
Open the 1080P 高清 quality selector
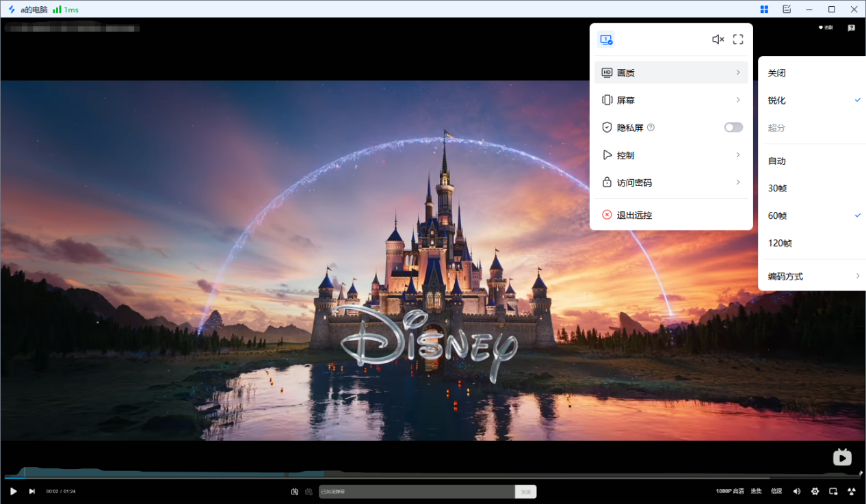(729, 491)
